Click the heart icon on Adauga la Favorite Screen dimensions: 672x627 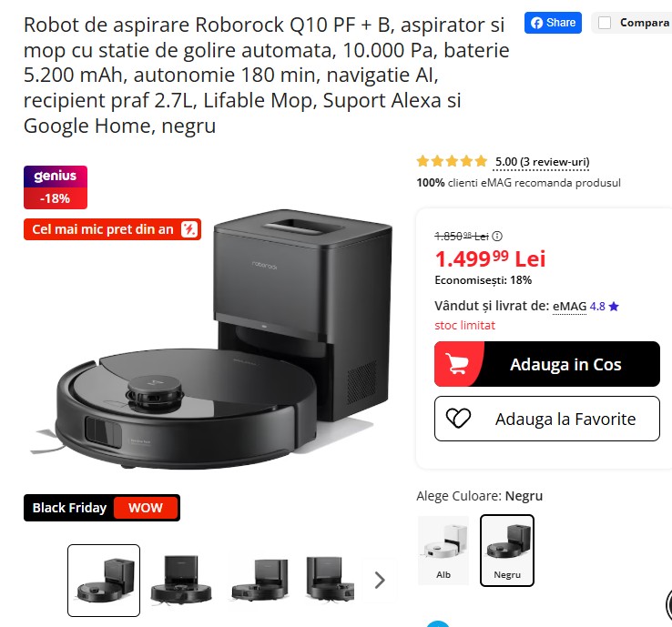458,419
